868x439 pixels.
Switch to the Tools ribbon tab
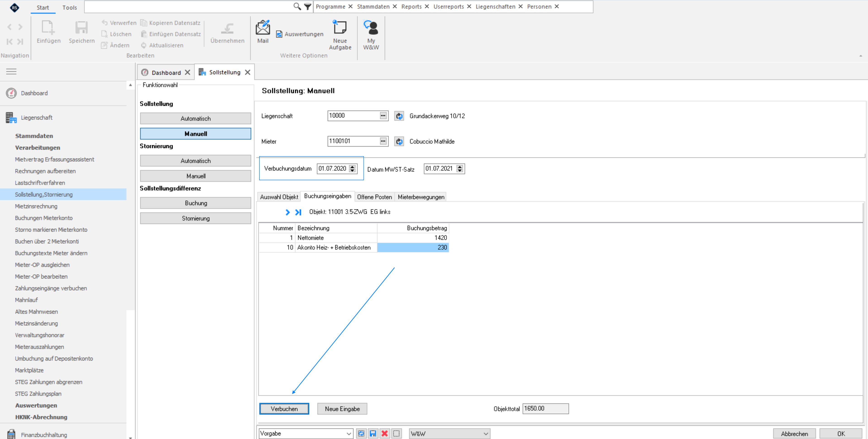(x=69, y=7)
